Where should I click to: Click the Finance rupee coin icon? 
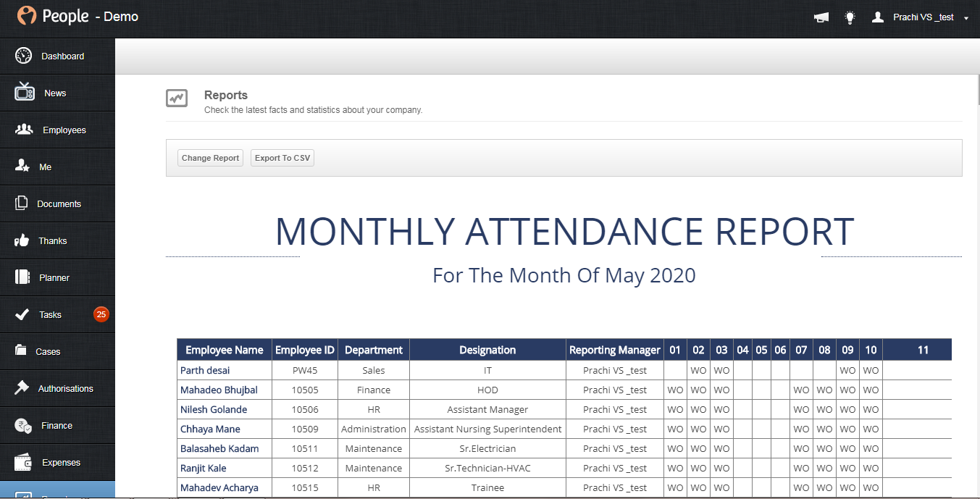(23, 425)
